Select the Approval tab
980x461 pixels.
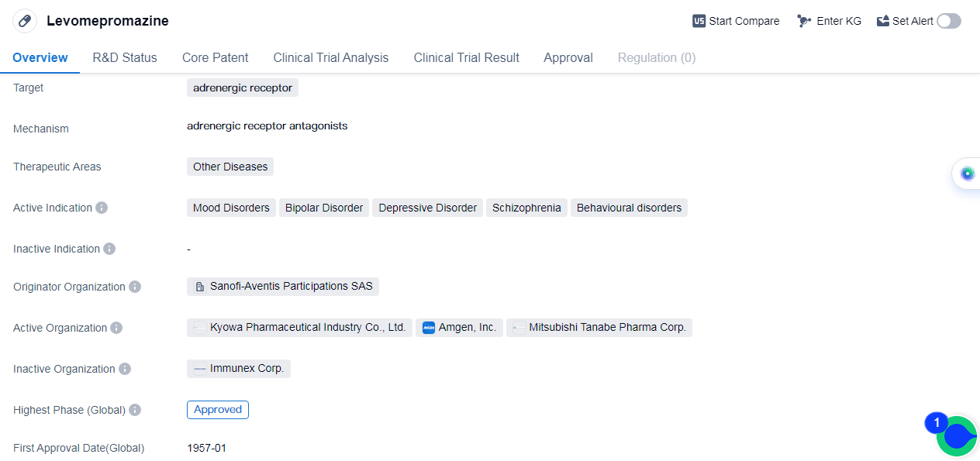point(568,57)
